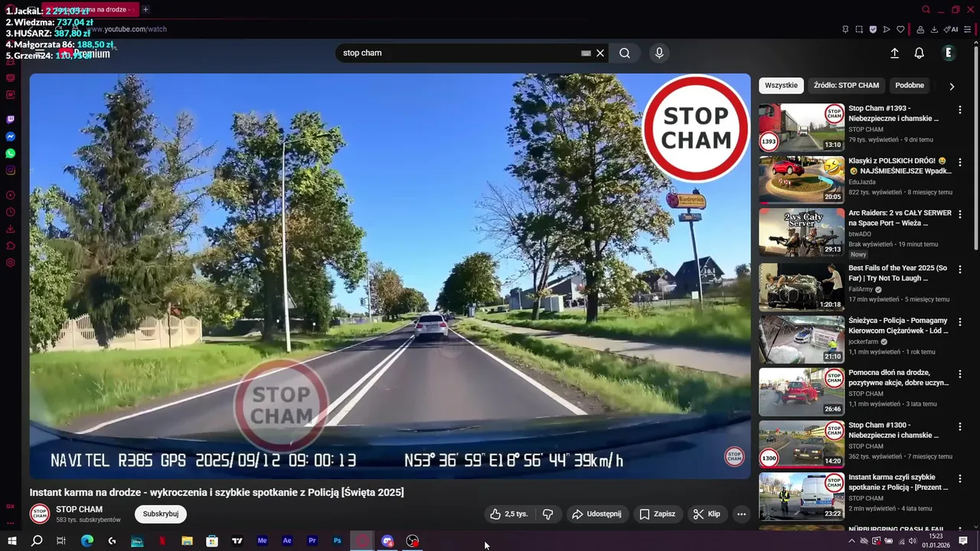This screenshot has height=551, width=980.
Task: Clear the search box with X
Action: point(600,53)
